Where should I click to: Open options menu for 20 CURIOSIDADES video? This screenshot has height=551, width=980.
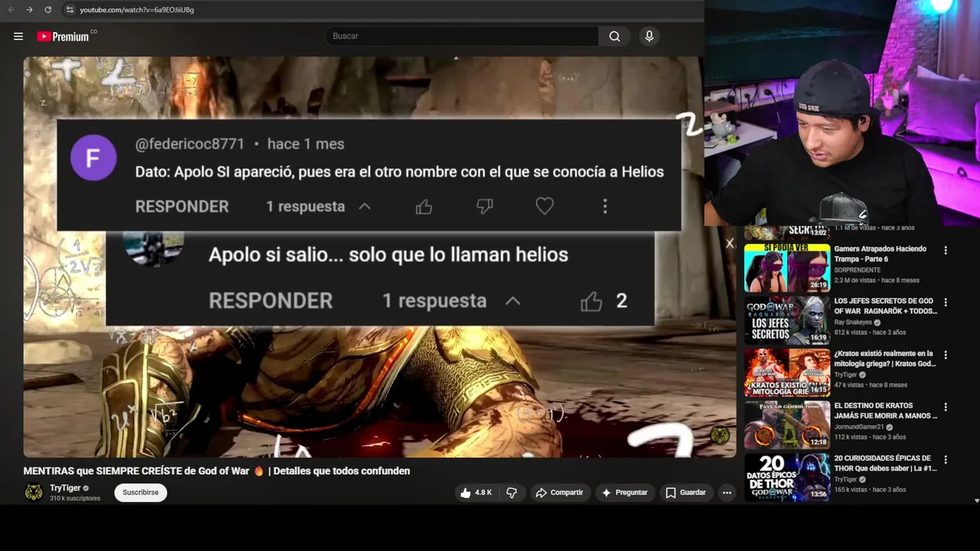[946, 460]
